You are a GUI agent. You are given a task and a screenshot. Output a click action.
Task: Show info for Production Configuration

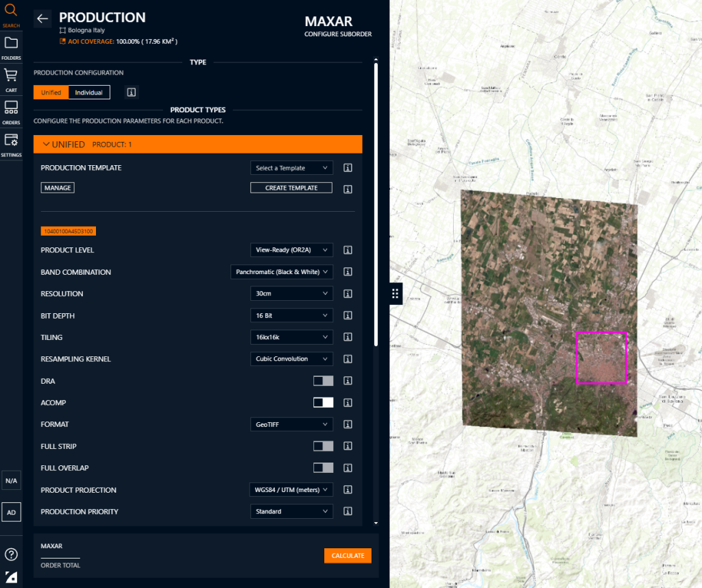point(131,93)
